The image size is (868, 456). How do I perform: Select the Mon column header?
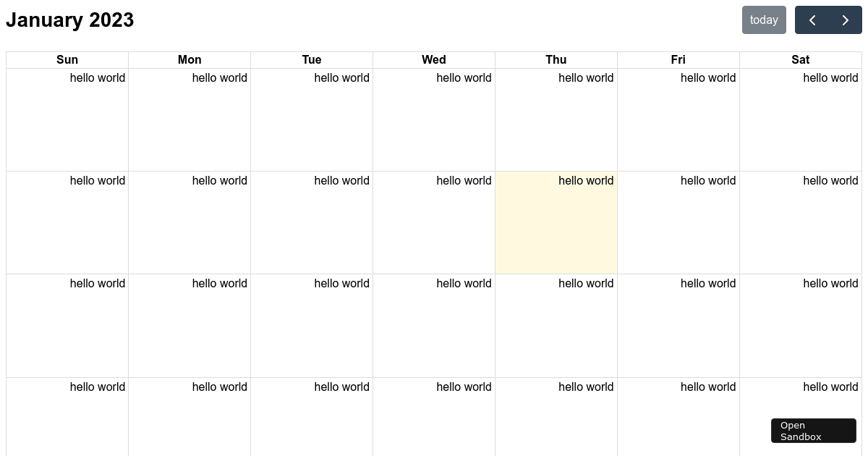(x=190, y=59)
